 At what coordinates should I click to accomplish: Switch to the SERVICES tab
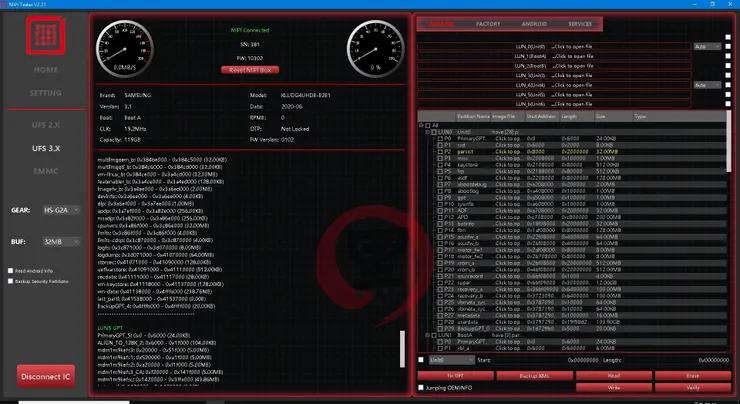pyautogui.click(x=580, y=24)
